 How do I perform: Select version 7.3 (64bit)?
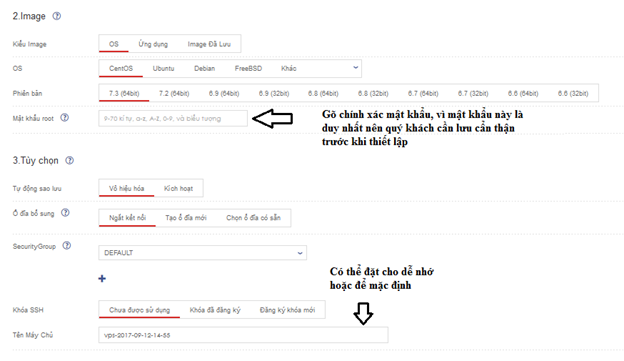point(124,94)
